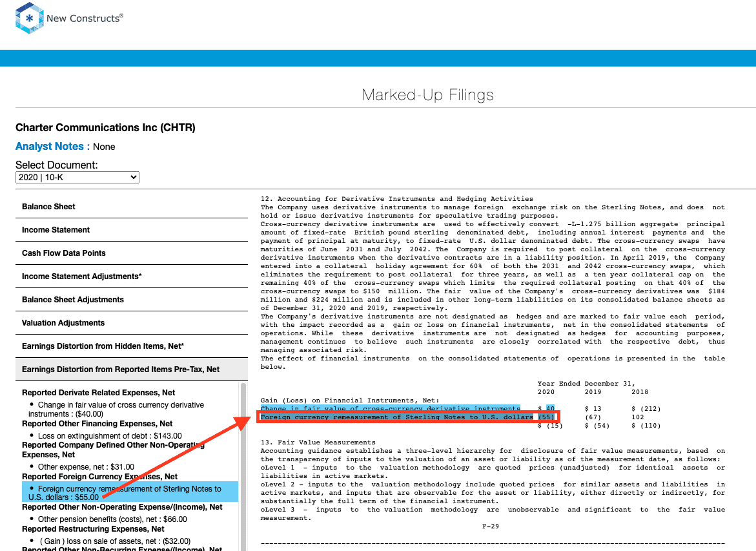The image size is (756, 551).
Task: Open the Analyst Notes link
Action: click(x=49, y=146)
